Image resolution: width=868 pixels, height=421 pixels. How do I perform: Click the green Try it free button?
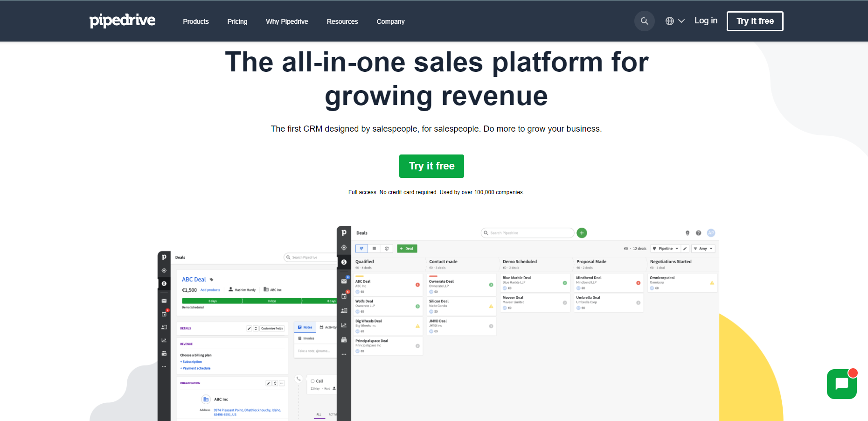(431, 166)
